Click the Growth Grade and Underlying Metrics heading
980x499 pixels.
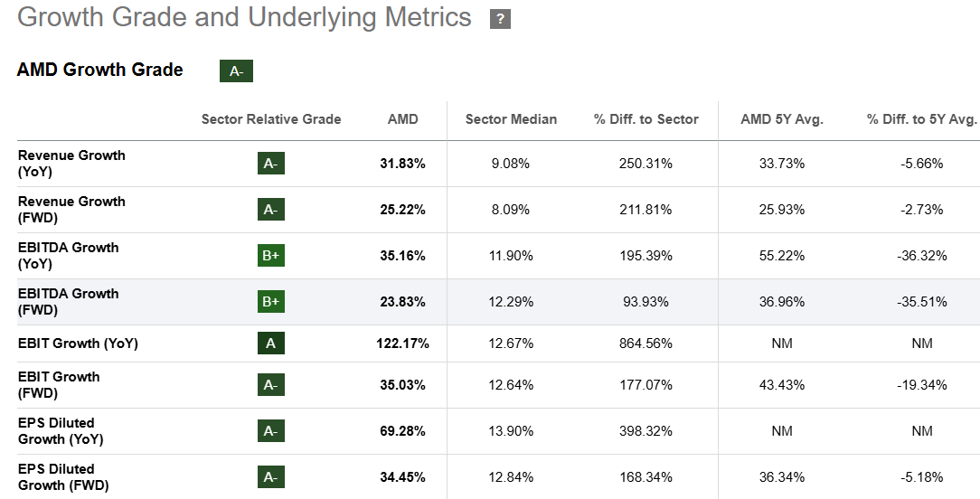click(x=244, y=17)
